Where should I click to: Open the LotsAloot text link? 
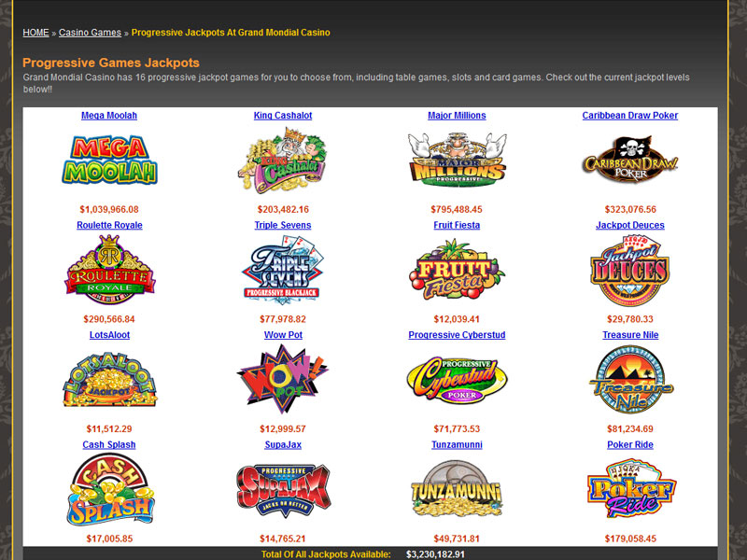[109, 335]
